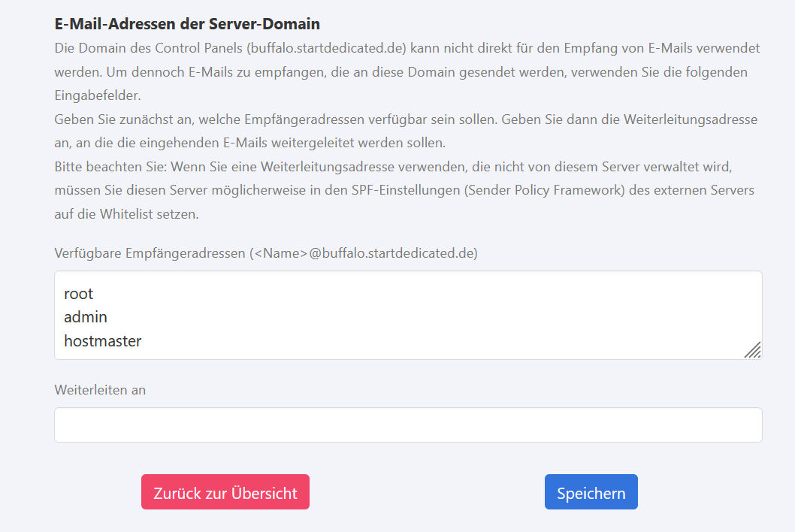The height and width of the screenshot is (532, 795).
Task: Click the 'Weiterleiten an' label
Action: pos(100,390)
